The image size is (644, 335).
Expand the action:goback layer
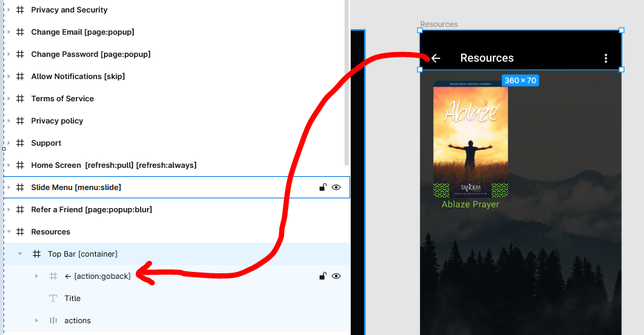point(37,276)
